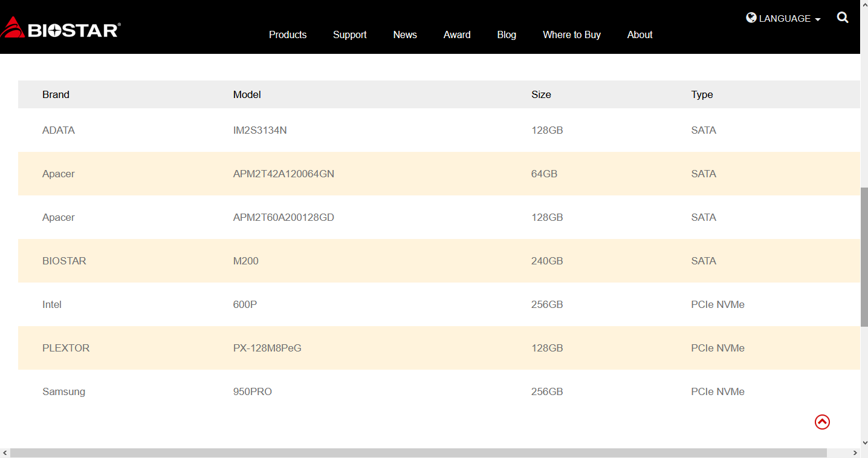This screenshot has width=868, height=458.
Task: Click 128GB in the PLEXTOR row
Action: 547,348
